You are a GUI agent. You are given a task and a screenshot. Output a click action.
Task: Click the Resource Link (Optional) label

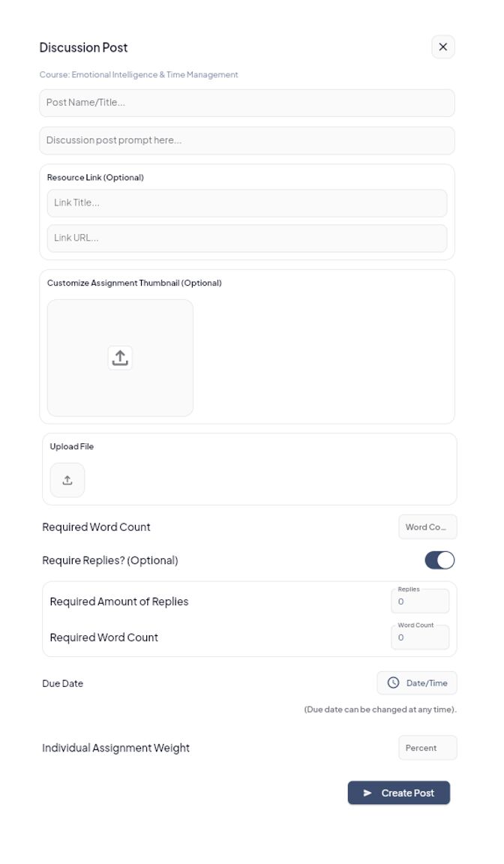[x=95, y=178]
